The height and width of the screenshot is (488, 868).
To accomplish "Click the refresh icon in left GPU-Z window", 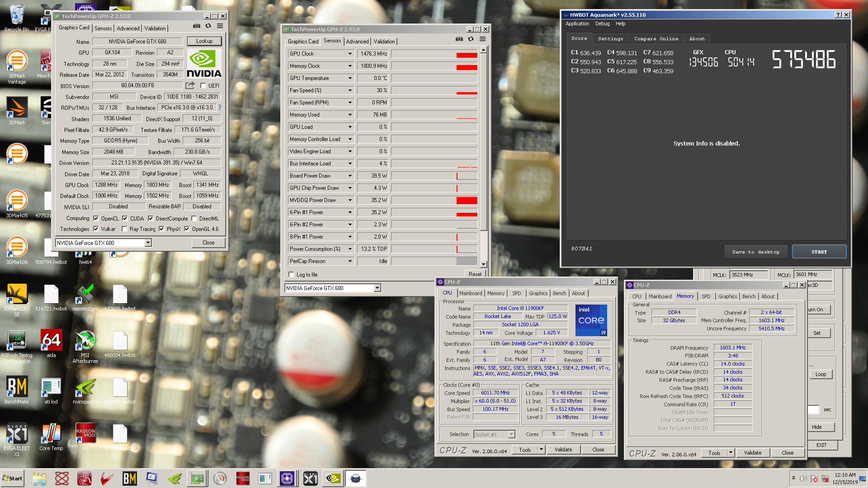I will 208,26.
